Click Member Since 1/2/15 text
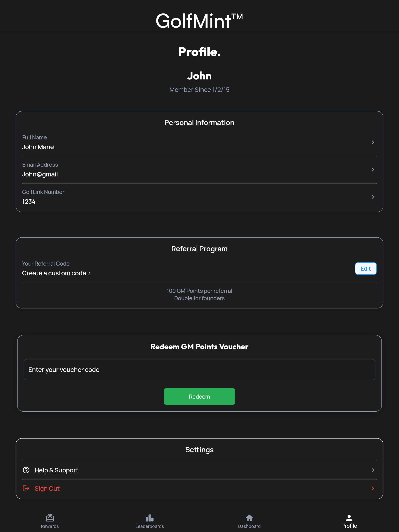399x532 pixels. 199,90
